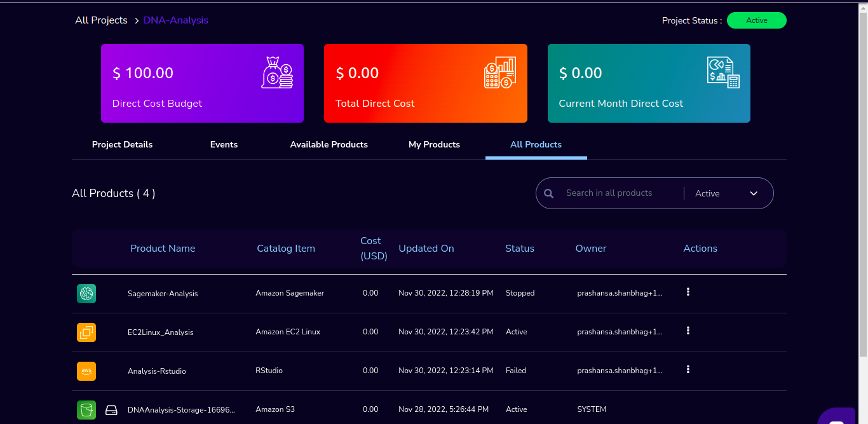868x424 pixels.
Task: Expand the Active status filter dropdown
Action: coord(726,193)
